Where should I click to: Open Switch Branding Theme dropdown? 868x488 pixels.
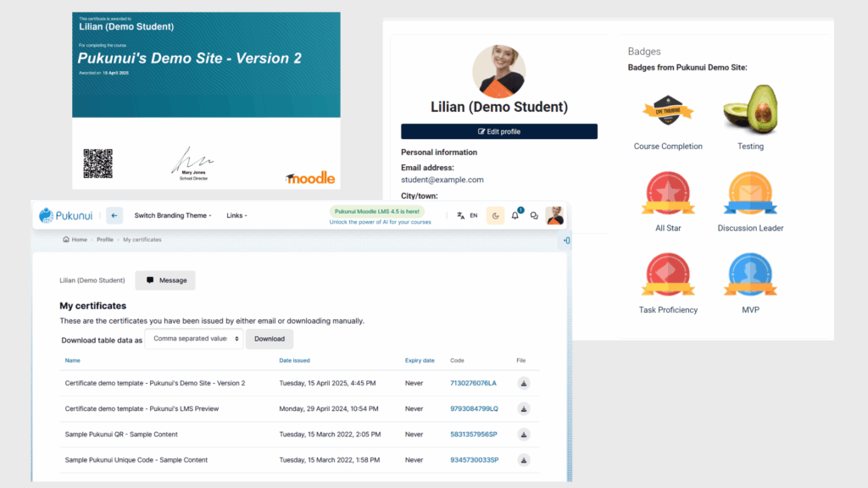pos(173,216)
